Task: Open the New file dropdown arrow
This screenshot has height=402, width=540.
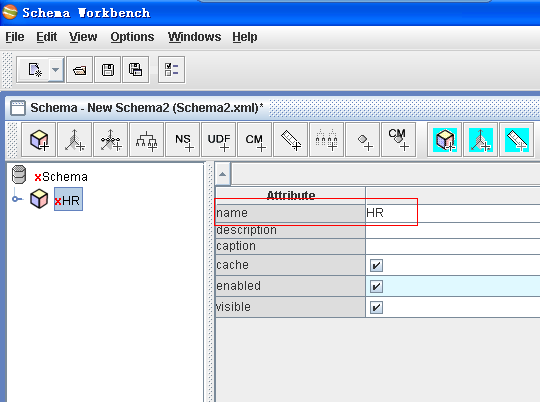Action: [x=55, y=70]
